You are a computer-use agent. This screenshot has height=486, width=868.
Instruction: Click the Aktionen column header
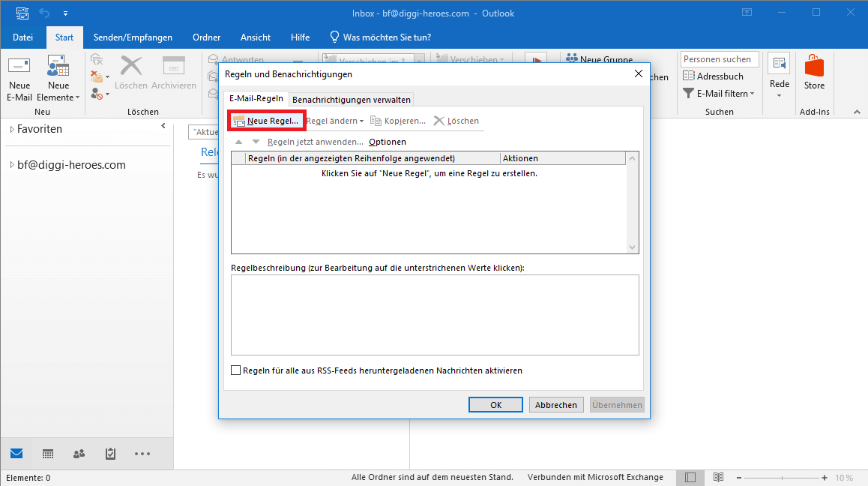coord(563,158)
